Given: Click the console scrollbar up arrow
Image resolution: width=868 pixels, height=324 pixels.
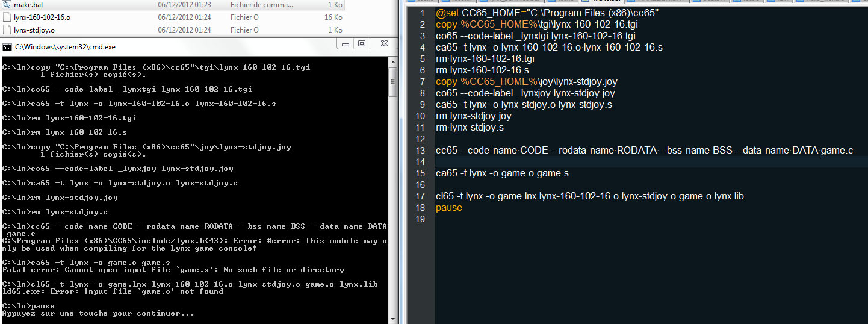Looking at the screenshot, I should coord(392,61).
